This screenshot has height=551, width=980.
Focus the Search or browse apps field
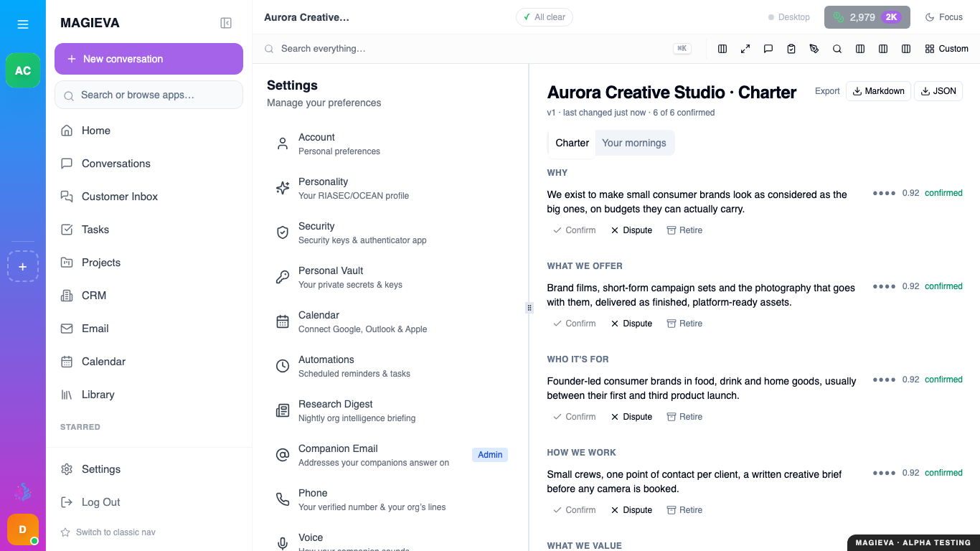click(x=149, y=95)
